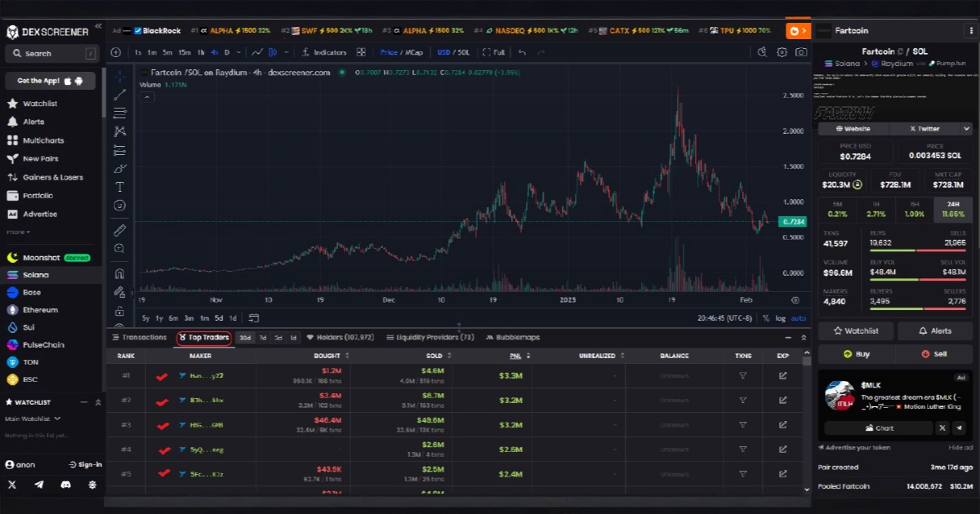Select the zoom in tool
The height and width of the screenshot is (514, 980).
pos(120,249)
